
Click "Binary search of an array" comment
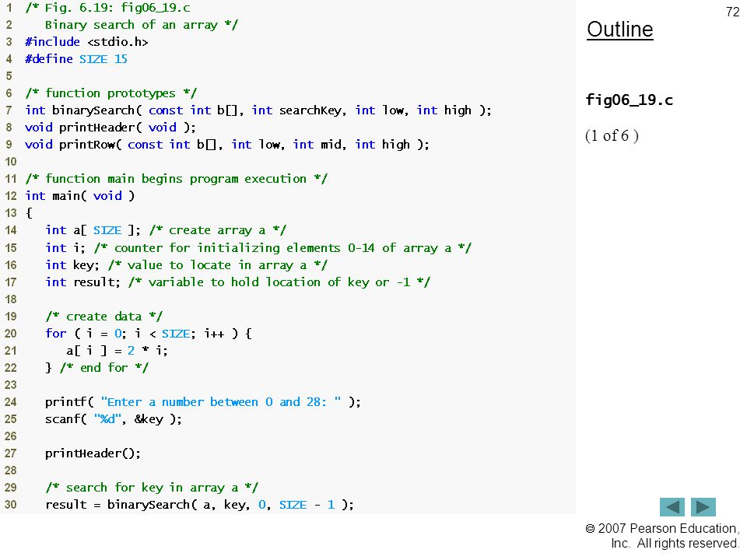pyautogui.click(x=142, y=25)
